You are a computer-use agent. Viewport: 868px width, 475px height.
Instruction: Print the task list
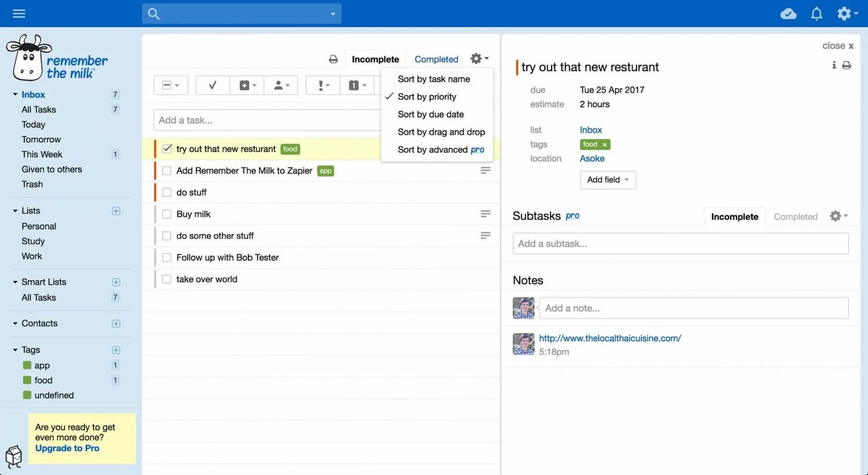point(333,59)
